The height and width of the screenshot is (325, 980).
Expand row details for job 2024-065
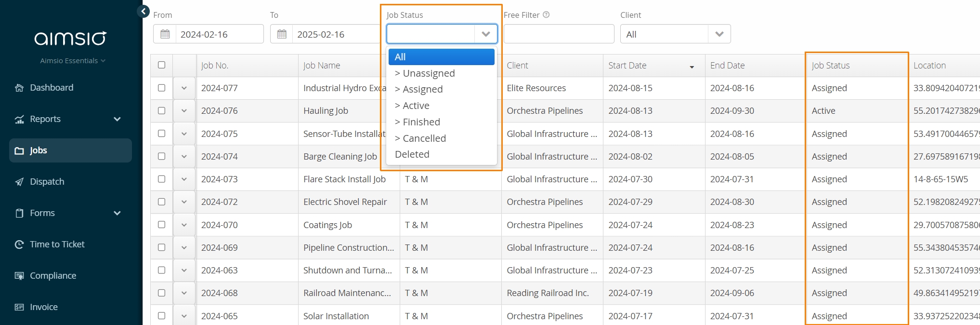tap(184, 316)
